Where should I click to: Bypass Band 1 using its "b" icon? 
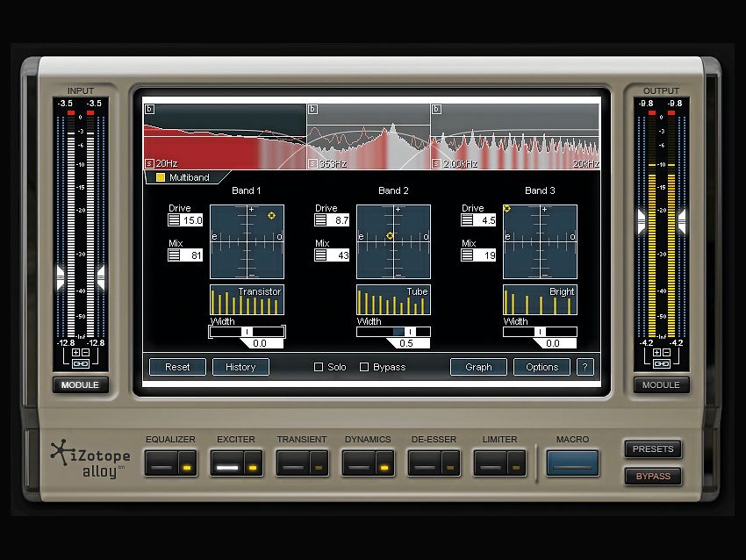tap(148, 108)
